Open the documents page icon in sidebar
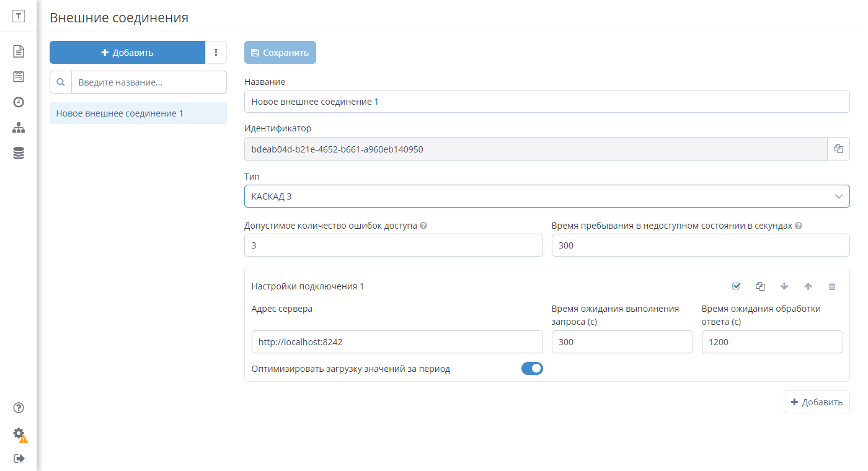The height and width of the screenshot is (471, 868). pos(19,51)
